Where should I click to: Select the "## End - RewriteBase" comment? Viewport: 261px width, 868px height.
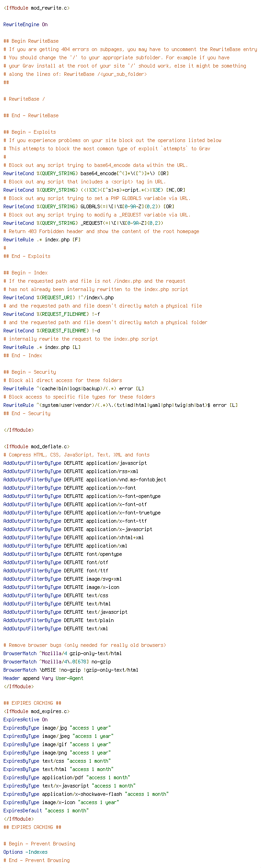pyautogui.click(x=31, y=115)
